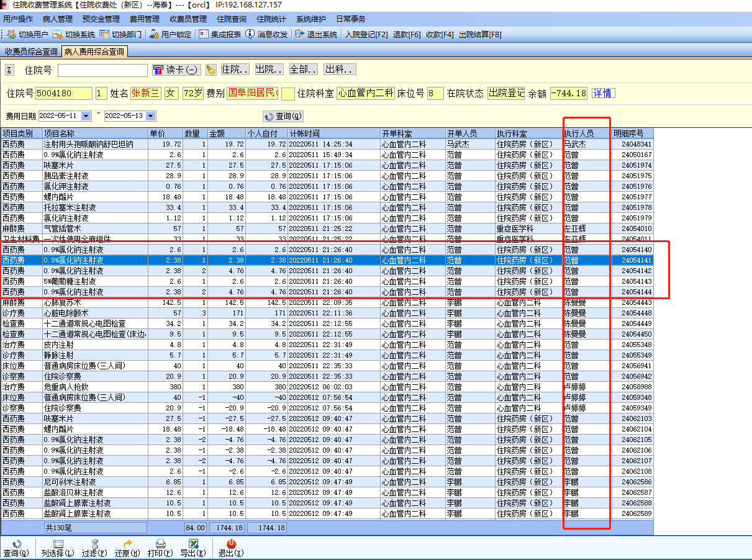Click the 姓名 field showing 张新兰
Viewport: 752px width, 560px height.
(146, 93)
